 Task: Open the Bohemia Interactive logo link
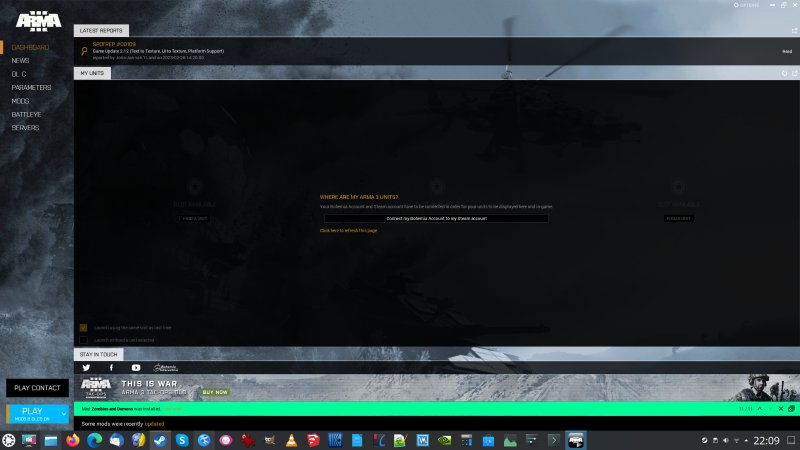point(166,368)
